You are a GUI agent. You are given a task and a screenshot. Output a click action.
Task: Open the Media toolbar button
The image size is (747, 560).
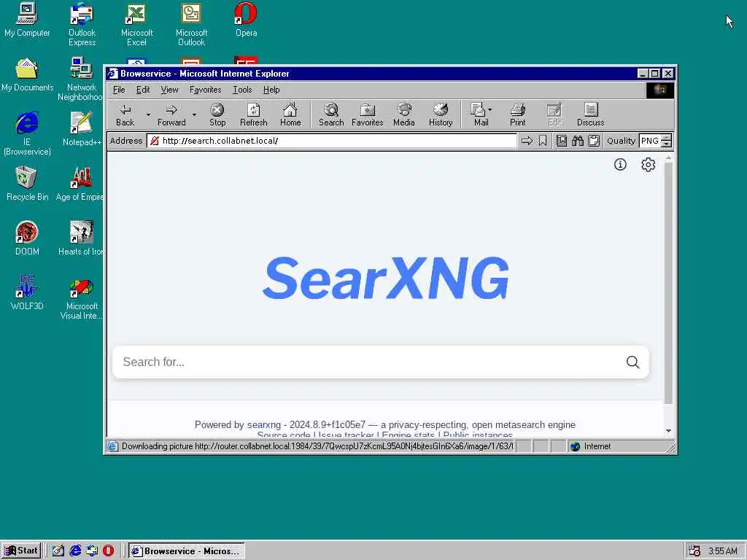(x=404, y=115)
